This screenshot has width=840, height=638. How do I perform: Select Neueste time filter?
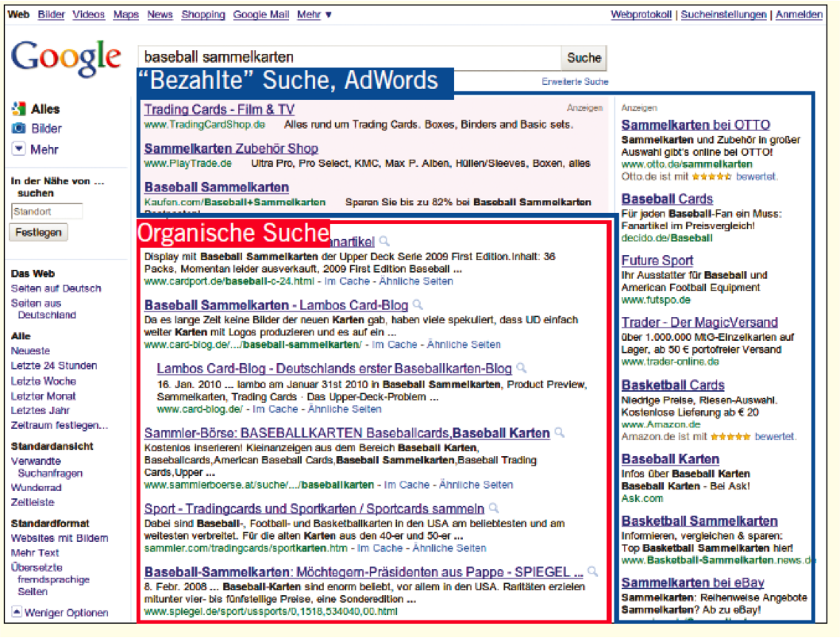pyautogui.click(x=30, y=350)
